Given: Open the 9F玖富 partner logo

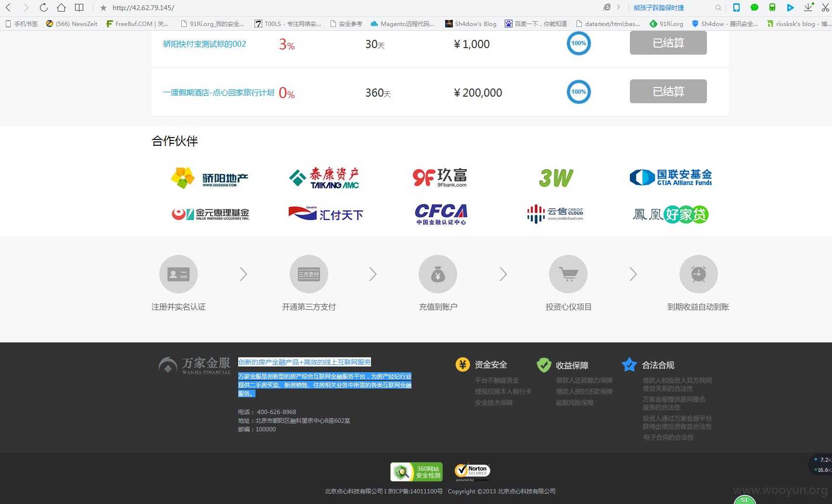Looking at the screenshot, I should click(x=440, y=177).
